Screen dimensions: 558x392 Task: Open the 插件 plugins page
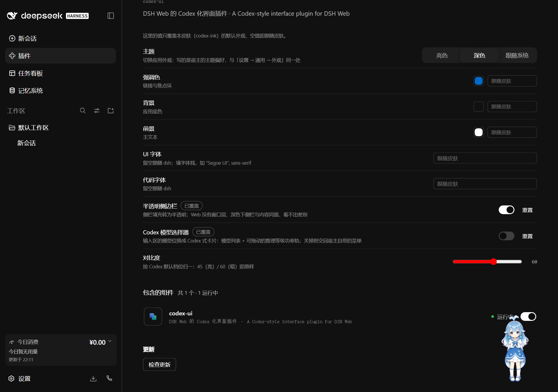point(60,56)
